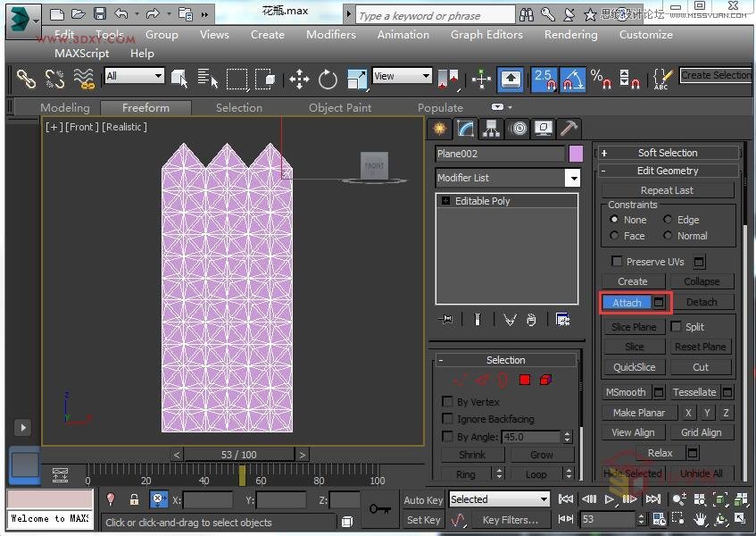Open the View reference coordinate dropdown

click(x=402, y=77)
